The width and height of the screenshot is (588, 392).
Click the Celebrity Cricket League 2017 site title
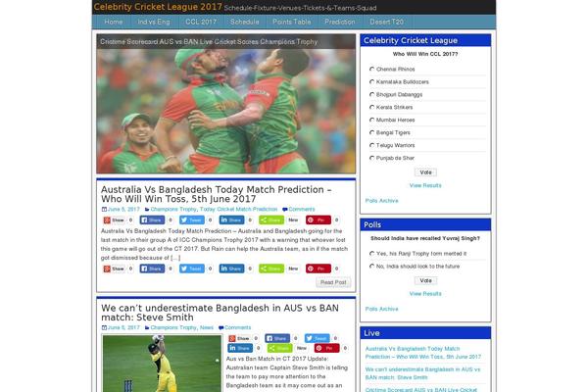pos(158,7)
